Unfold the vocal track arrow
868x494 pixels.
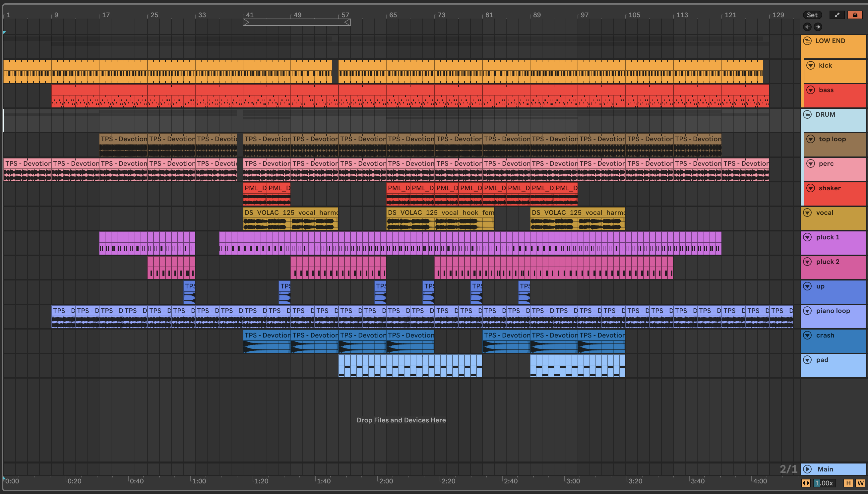(x=808, y=213)
